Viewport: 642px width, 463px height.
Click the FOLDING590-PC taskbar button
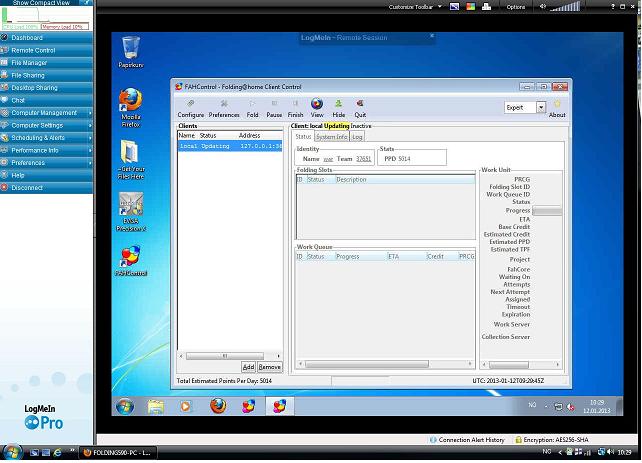[118, 452]
